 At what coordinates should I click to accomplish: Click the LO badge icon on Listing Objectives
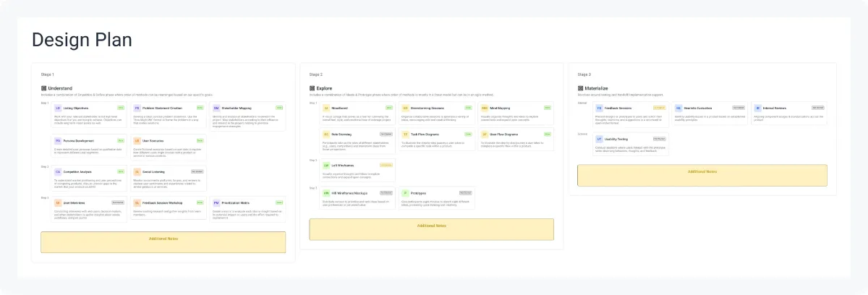pyautogui.click(x=58, y=108)
